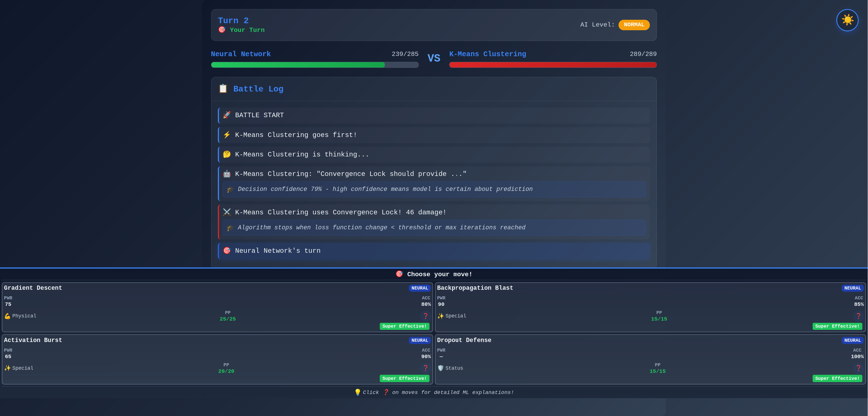Click the crossed swords icon in log
Viewport: 868px width, 416px height.
227,212
